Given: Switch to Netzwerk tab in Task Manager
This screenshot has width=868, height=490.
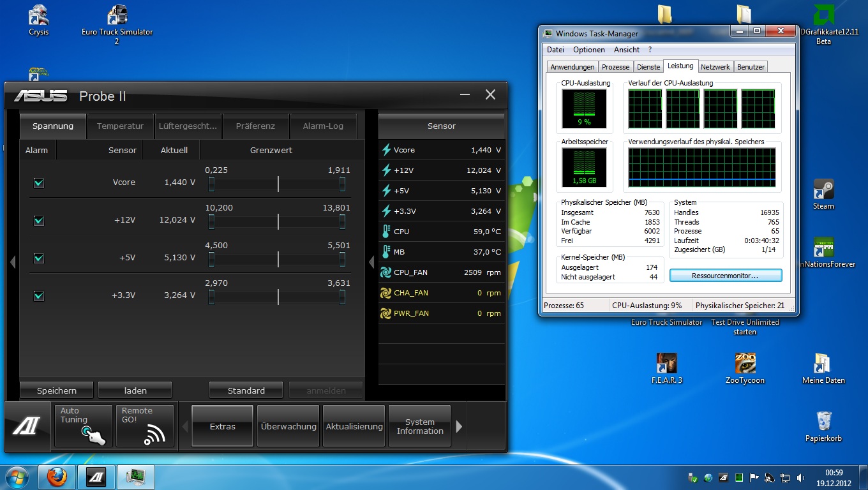Looking at the screenshot, I should (x=715, y=67).
